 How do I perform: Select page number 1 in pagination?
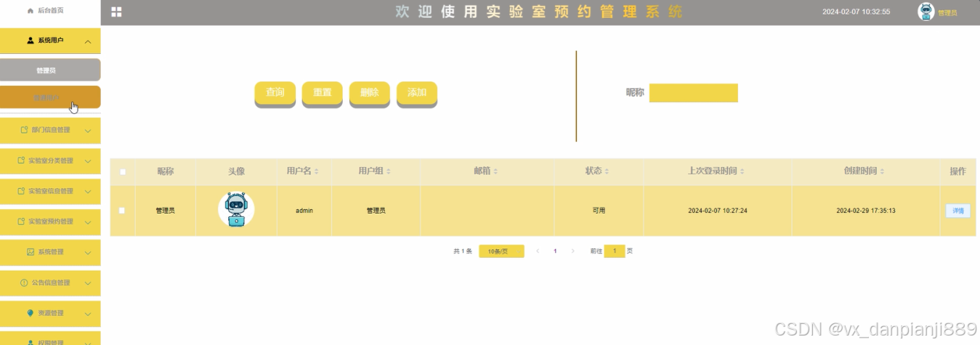click(555, 251)
